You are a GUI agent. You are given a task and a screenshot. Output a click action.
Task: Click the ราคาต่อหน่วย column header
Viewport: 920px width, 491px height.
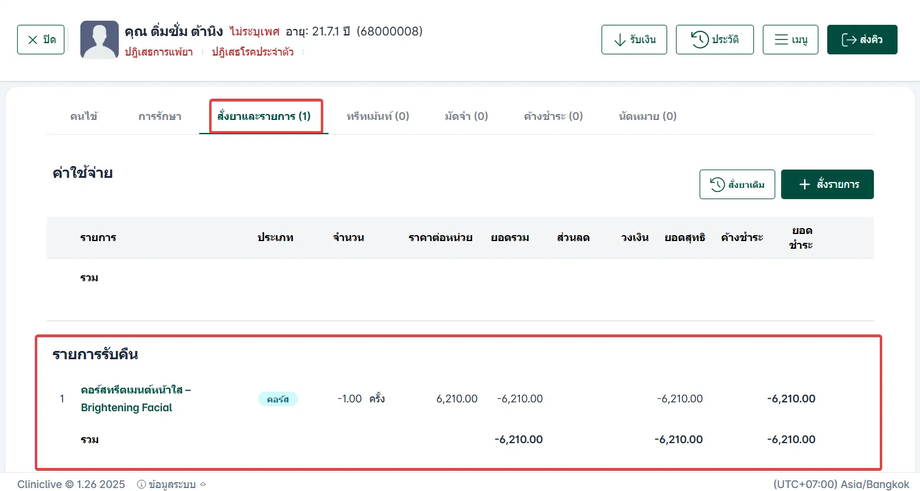coord(440,238)
